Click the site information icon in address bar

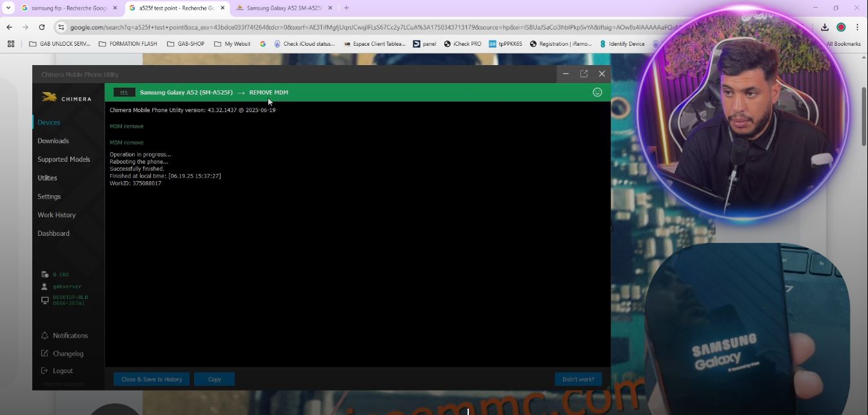(x=61, y=27)
